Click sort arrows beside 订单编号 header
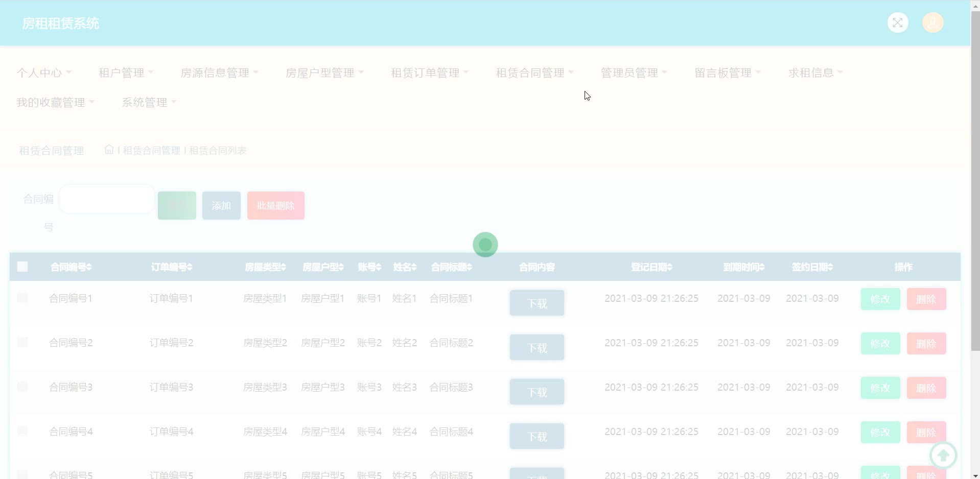This screenshot has width=980, height=479. tap(190, 267)
